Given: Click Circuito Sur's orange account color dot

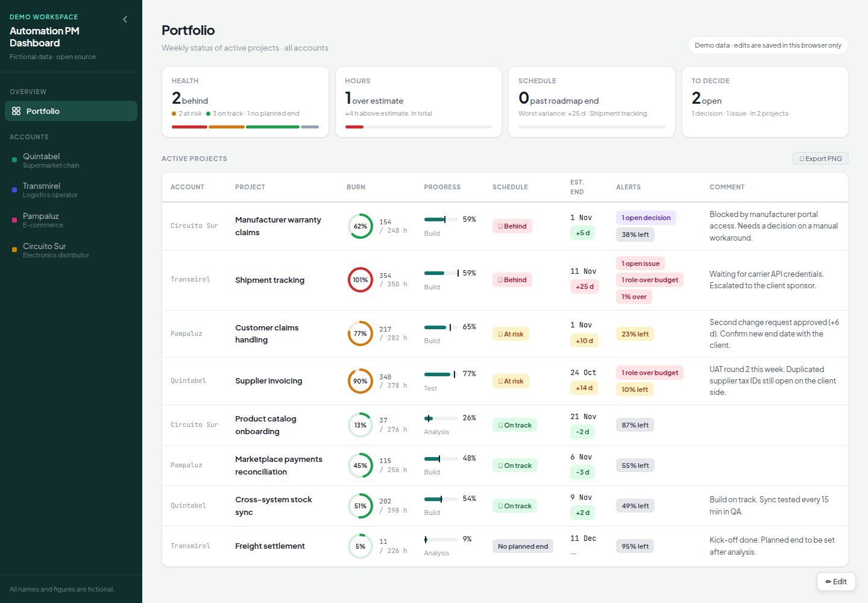Looking at the screenshot, I should pos(14,250).
